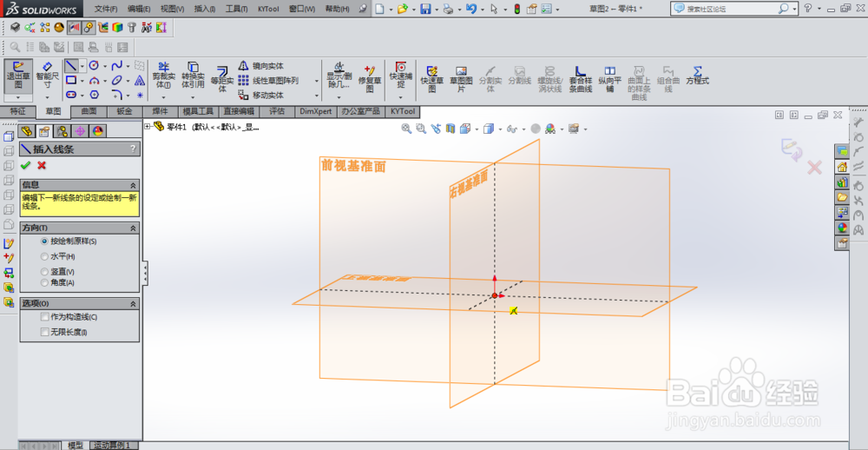Open the 视图 menu
The width and height of the screenshot is (868, 450).
172,9
